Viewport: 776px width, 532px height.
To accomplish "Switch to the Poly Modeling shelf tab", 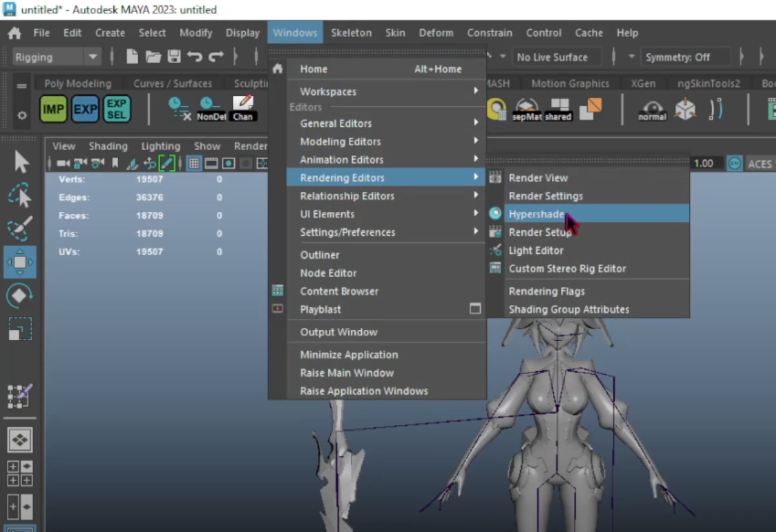I will tap(78, 83).
